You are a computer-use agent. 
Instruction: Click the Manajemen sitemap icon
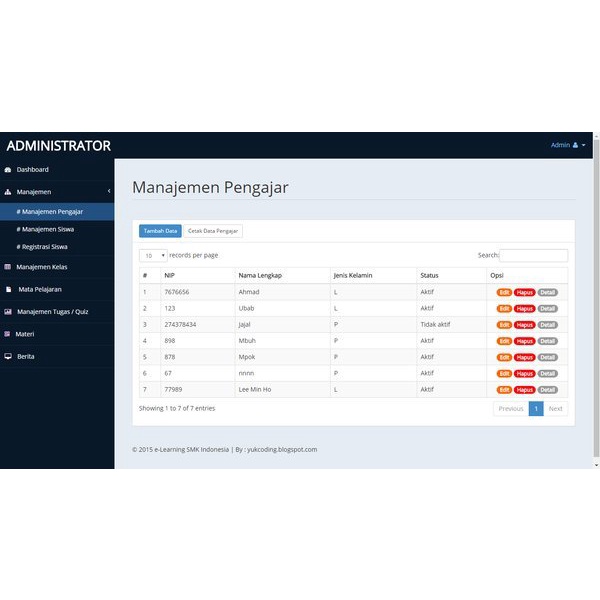tap(8, 191)
